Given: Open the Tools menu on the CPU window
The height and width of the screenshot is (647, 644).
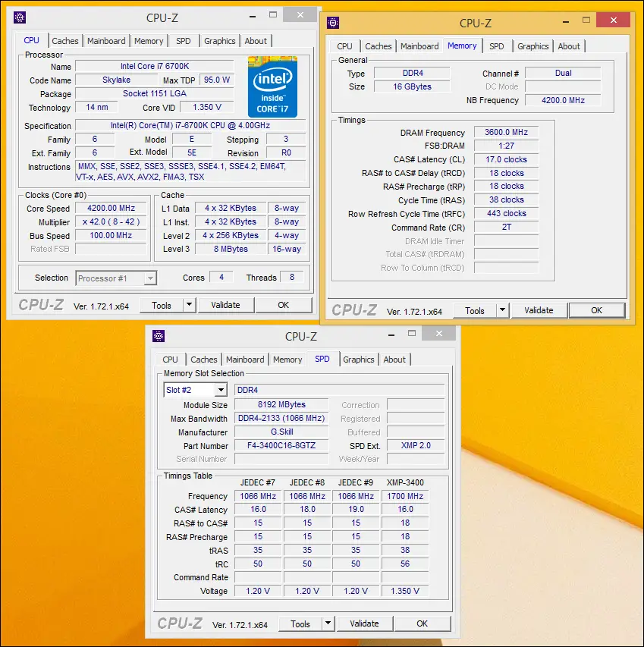Looking at the screenshot, I should point(162,304).
